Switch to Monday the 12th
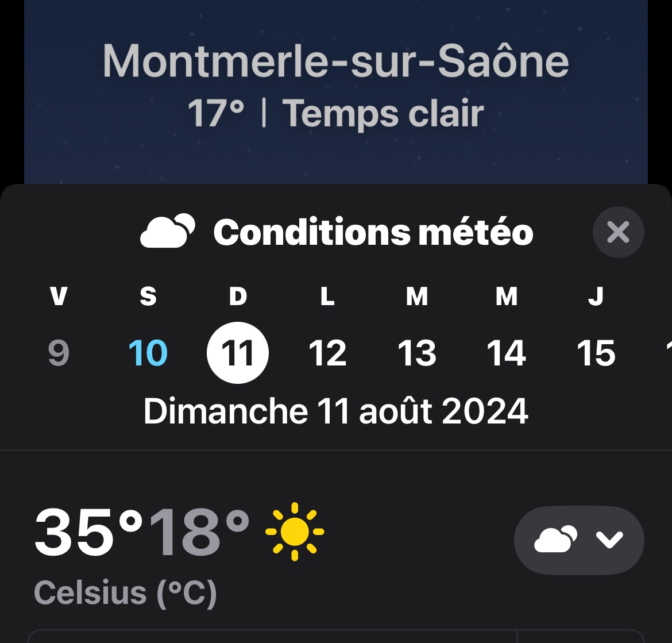Image resolution: width=672 pixels, height=643 pixels. pyautogui.click(x=327, y=352)
